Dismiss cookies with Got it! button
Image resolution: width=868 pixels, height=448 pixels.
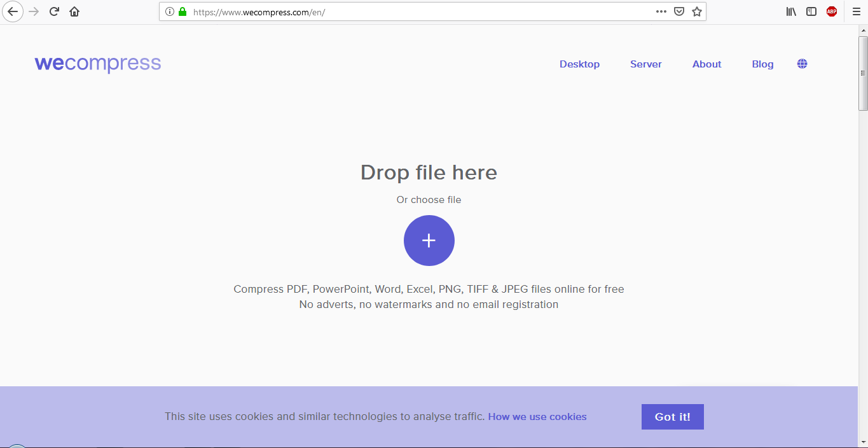(x=672, y=416)
